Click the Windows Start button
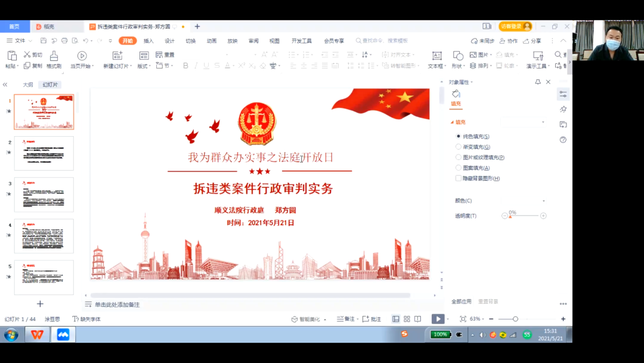Image resolution: width=644 pixels, height=363 pixels. [11, 334]
